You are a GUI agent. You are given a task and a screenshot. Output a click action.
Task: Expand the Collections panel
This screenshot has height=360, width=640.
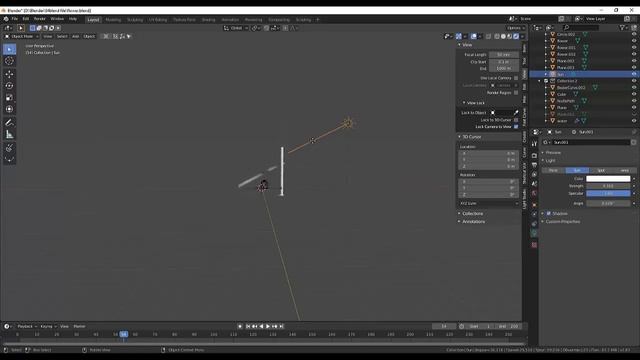(459, 213)
